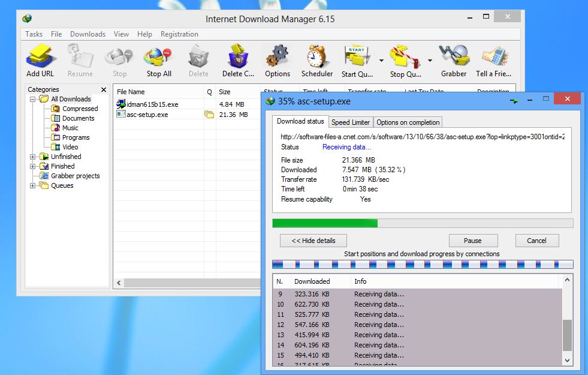This screenshot has height=375, width=588.
Task: Click the connections list scroll up arrow
Action: (x=568, y=280)
